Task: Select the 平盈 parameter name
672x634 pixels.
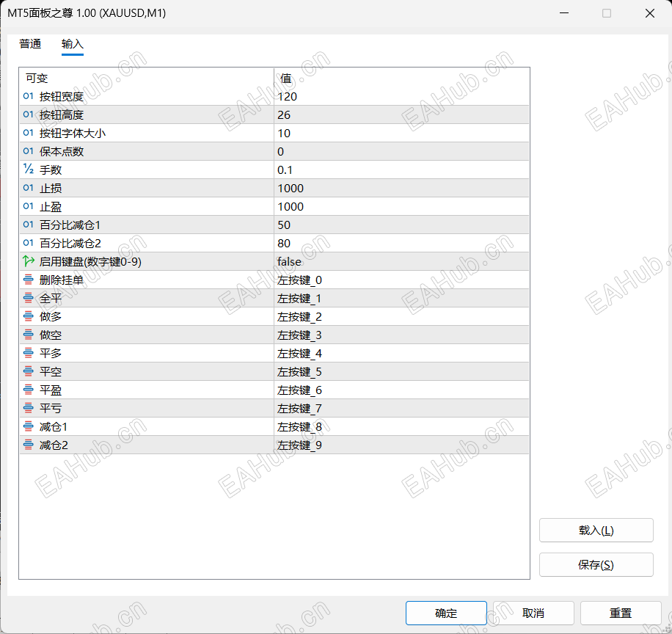Action: 51,390
